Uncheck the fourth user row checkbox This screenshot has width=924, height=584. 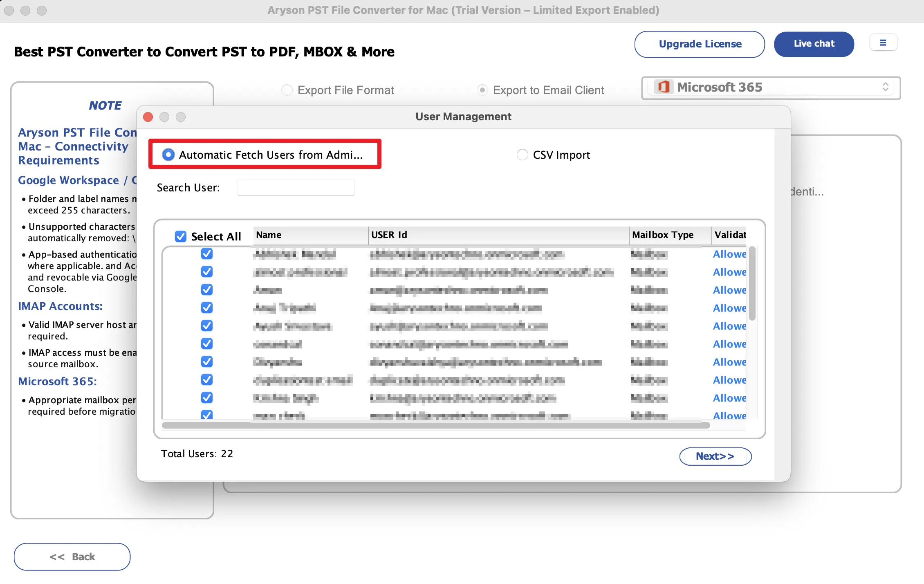click(207, 308)
